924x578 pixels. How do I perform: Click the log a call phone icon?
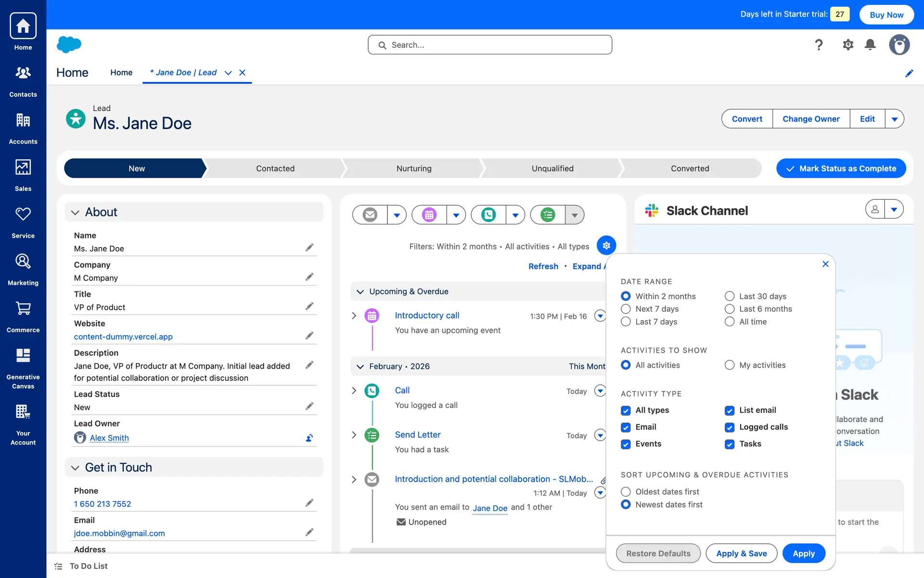pos(488,215)
